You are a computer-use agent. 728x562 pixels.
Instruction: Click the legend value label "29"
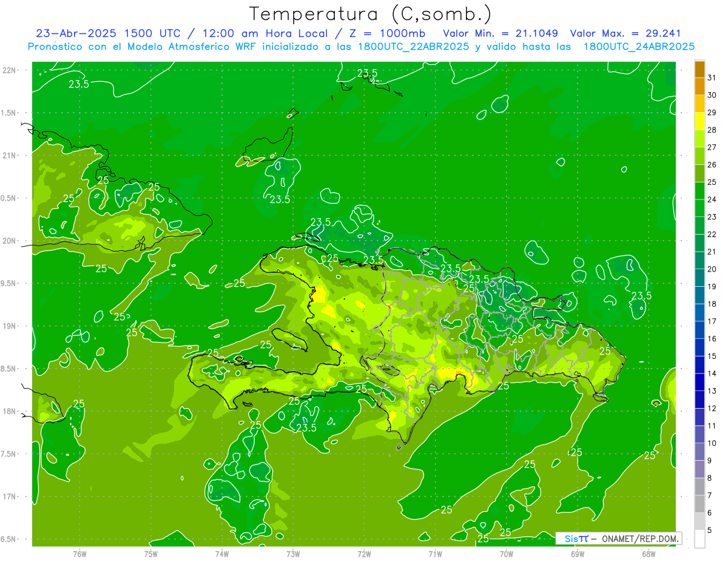[712, 113]
